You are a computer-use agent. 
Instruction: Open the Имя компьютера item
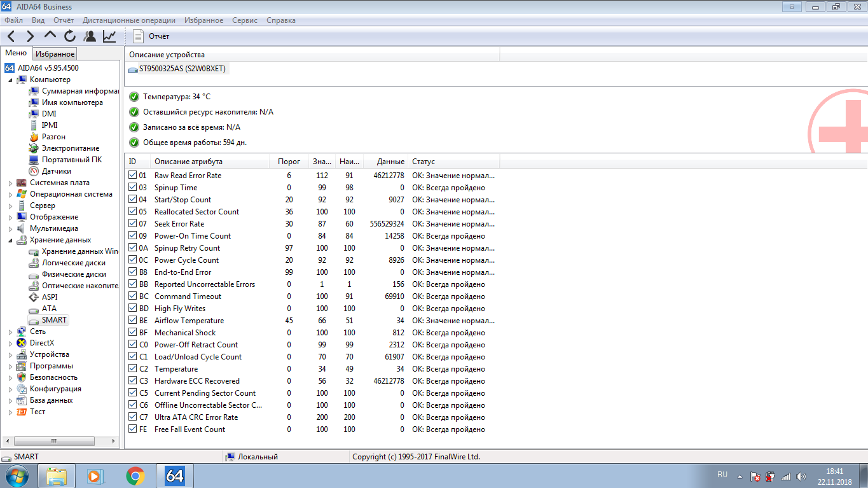(x=72, y=102)
